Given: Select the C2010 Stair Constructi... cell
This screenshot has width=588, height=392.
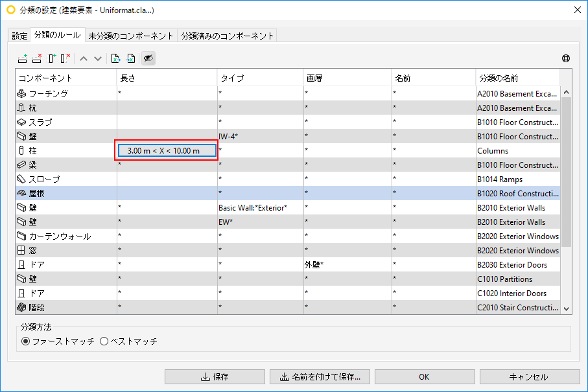Looking at the screenshot, I should [x=518, y=307].
